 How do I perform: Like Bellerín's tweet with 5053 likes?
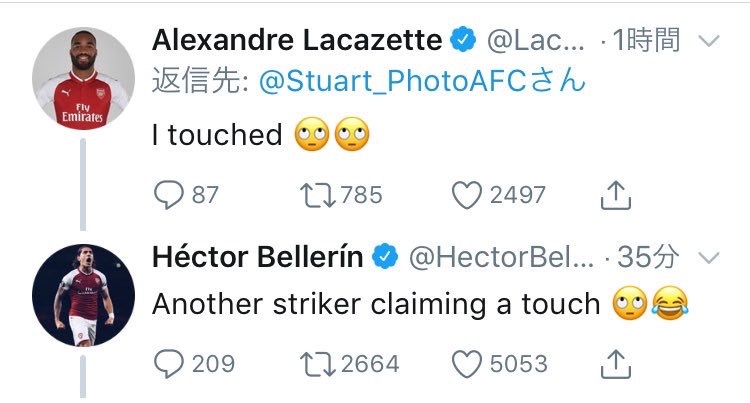[465, 365]
